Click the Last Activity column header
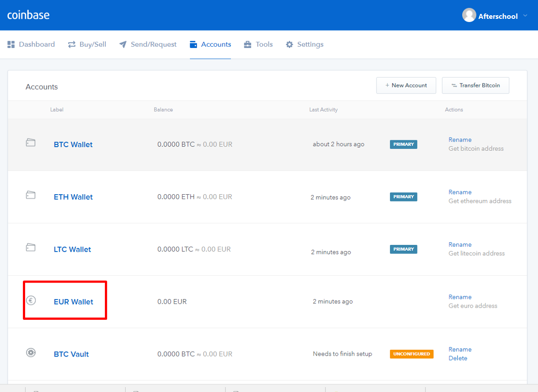The width and height of the screenshot is (538, 392). point(323,109)
